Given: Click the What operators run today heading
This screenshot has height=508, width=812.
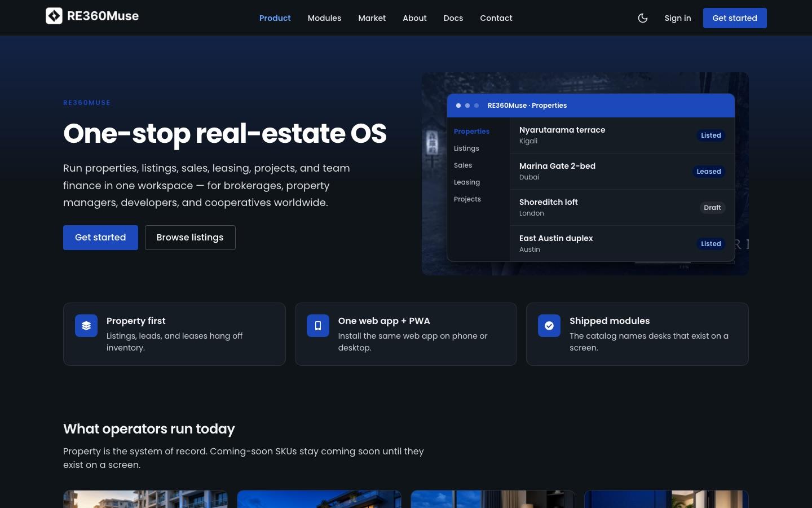Looking at the screenshot, I should (x=149, y=429).
